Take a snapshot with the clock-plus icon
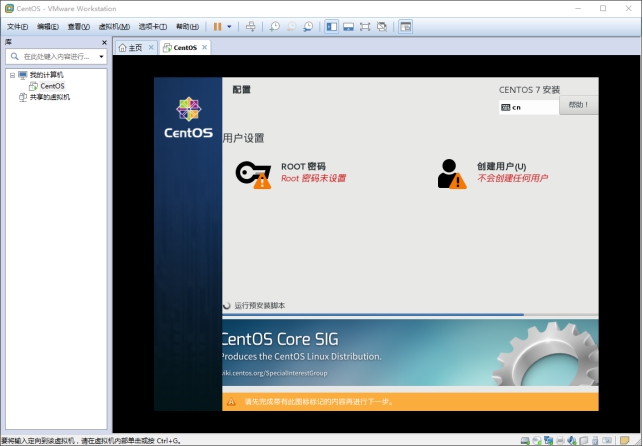Screen dimensions: 643x446 point(274,27)
